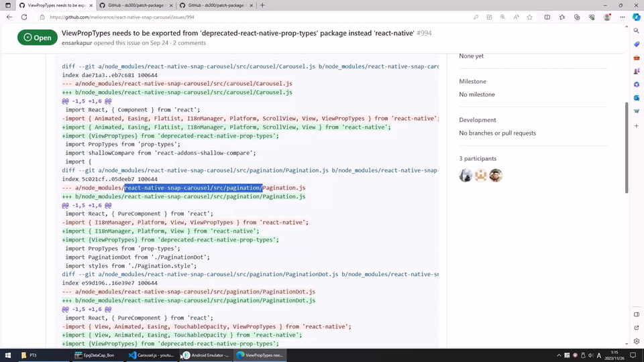Open the sidebar shopping tag icon
The height and width of the screenshot is (362, 644).
[636, 44]
